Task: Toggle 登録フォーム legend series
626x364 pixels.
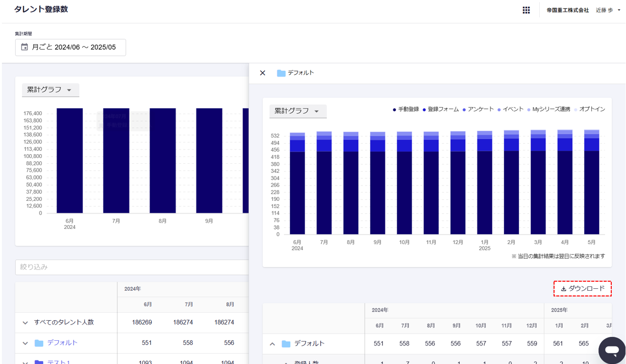Action: 440,109
